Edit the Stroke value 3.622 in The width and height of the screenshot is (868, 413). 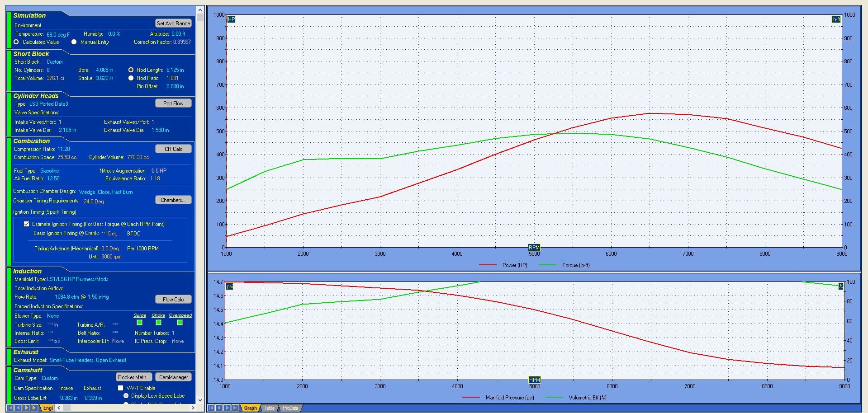[104, 78]
